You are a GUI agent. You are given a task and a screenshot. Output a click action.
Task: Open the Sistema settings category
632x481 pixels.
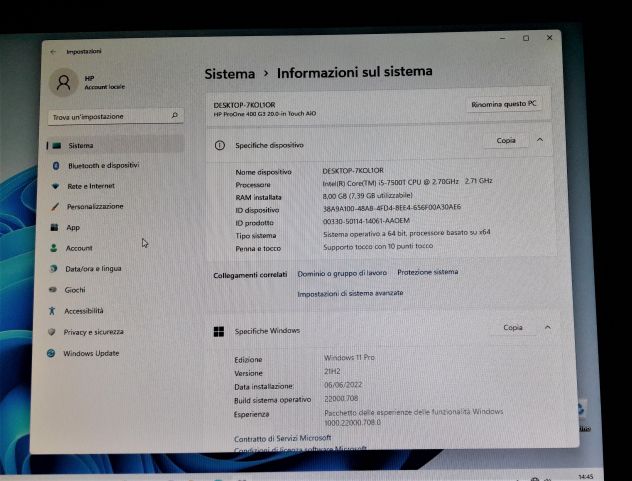pos(115,145)
